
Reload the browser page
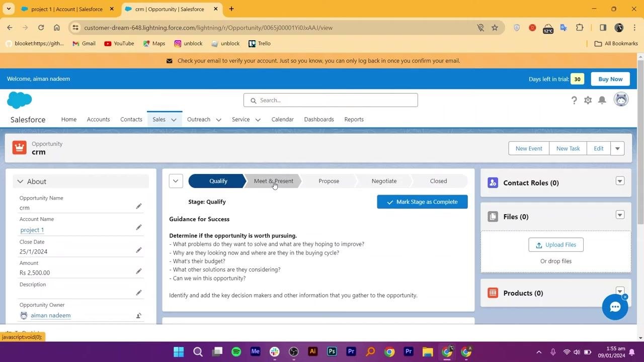[x=41, y=28]
